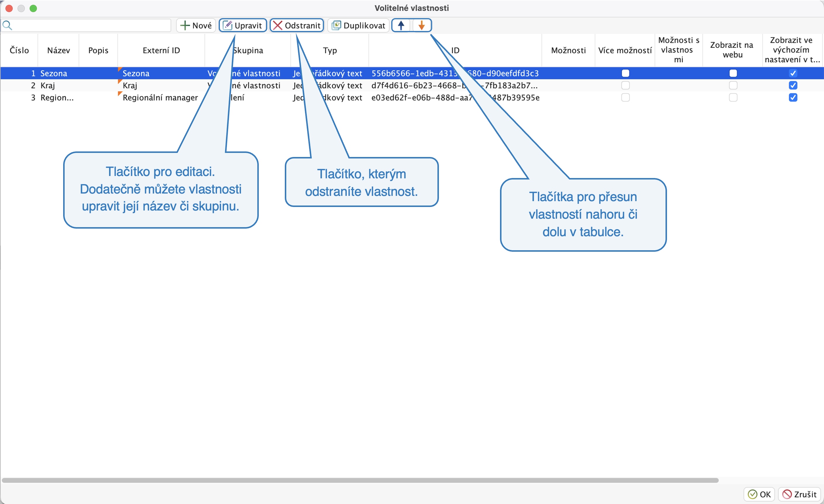Screen dimensions: 824x504
Task: Click the horizontal scrollbar at the bottom
Action: pyautogui.click(x=360, y=480)
